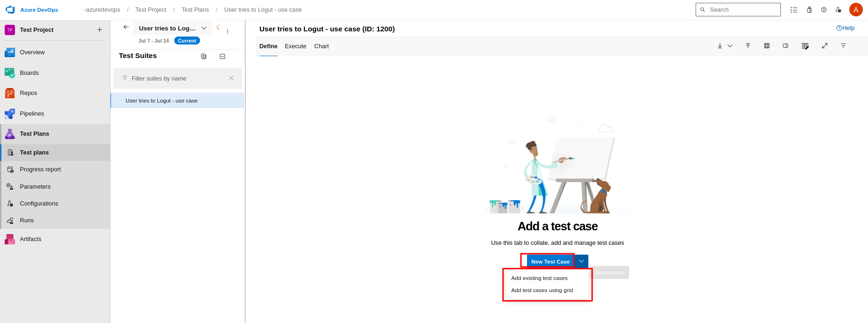This screenshot has width=868, height=323.
Task: Expand all test suites
Action: click(x=204, y=56)
